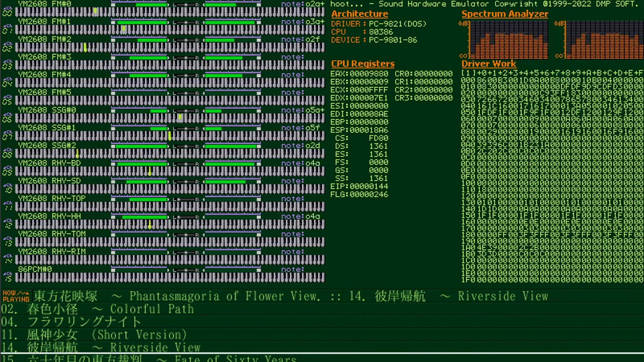Click the note:o2a+ readout for FM#0
The height and width of the screenshot is (362, 644).
click(x=303, y=4)
